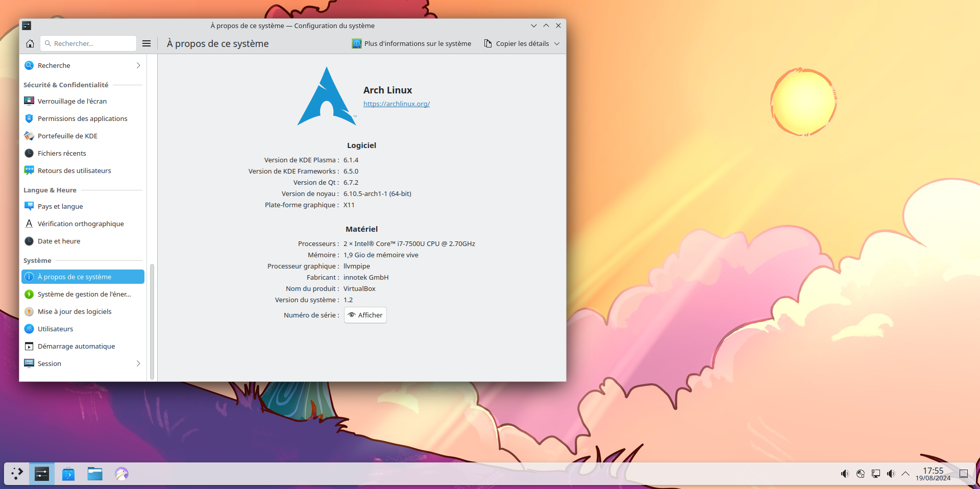Screen dimensions: 980x489
Task: Click the show desktop button in panel
Action: (x=964, y=474)
